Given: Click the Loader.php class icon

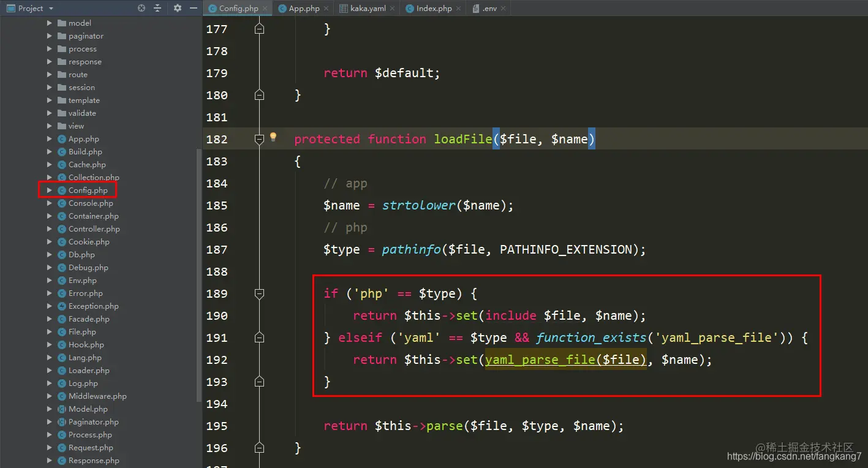Looking at the screenshot, I should click(x=62, y=371).
